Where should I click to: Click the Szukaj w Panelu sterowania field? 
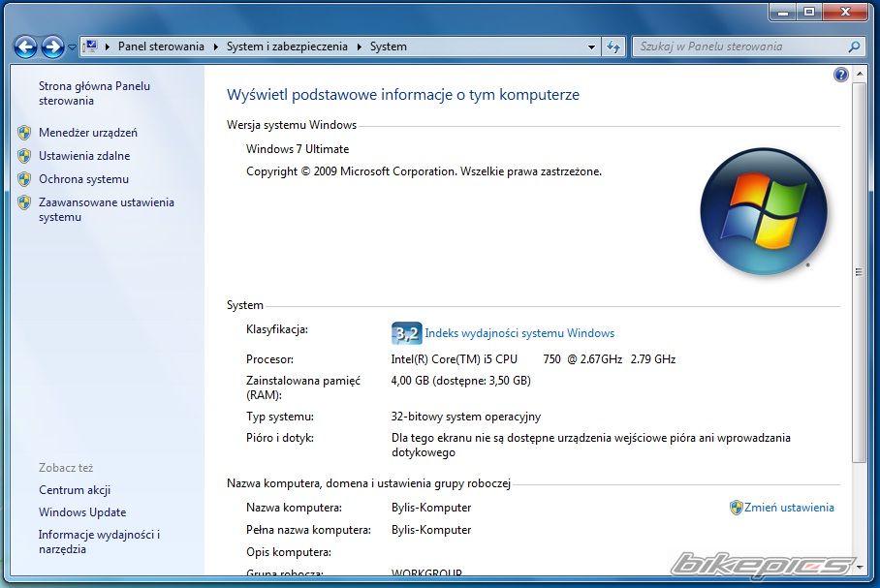pos(737,46)
